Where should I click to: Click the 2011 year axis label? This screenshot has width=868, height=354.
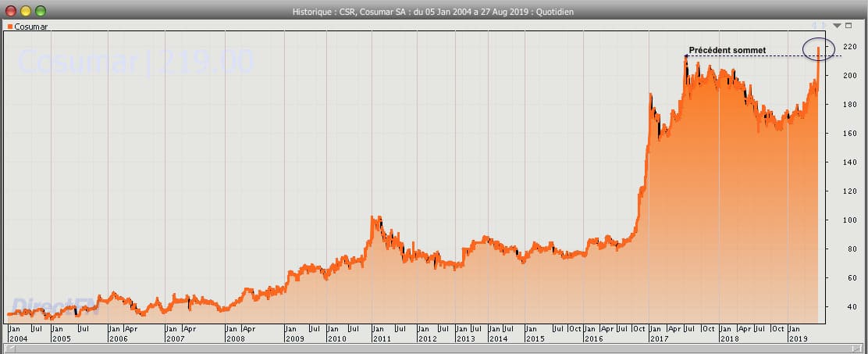(382, 338)
